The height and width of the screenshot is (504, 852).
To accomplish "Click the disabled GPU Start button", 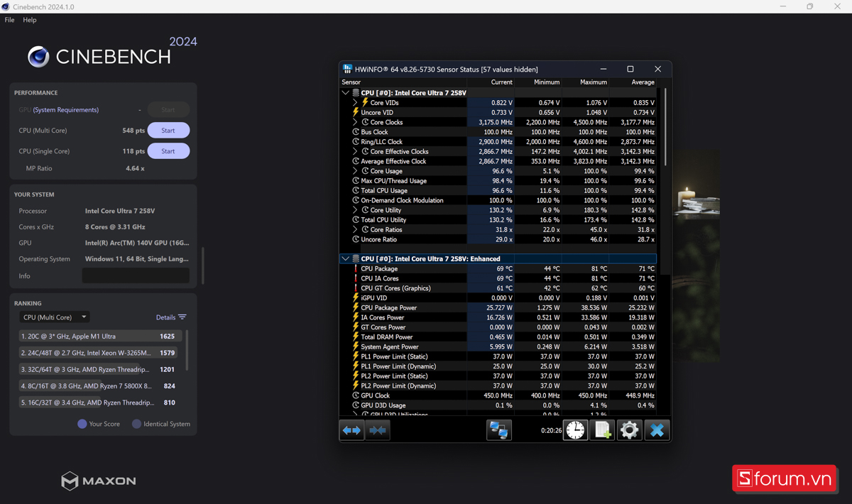I will tap(168, 110).
